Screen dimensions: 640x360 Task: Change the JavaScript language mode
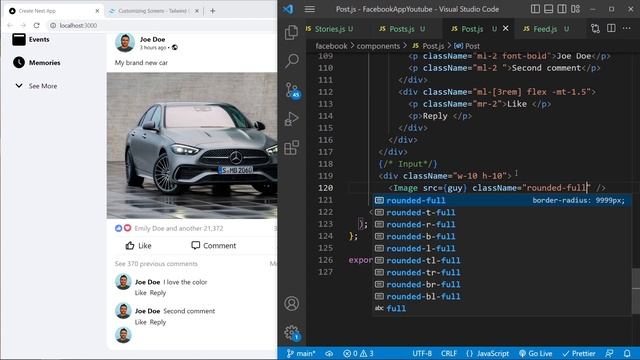[x=487, y=353]
